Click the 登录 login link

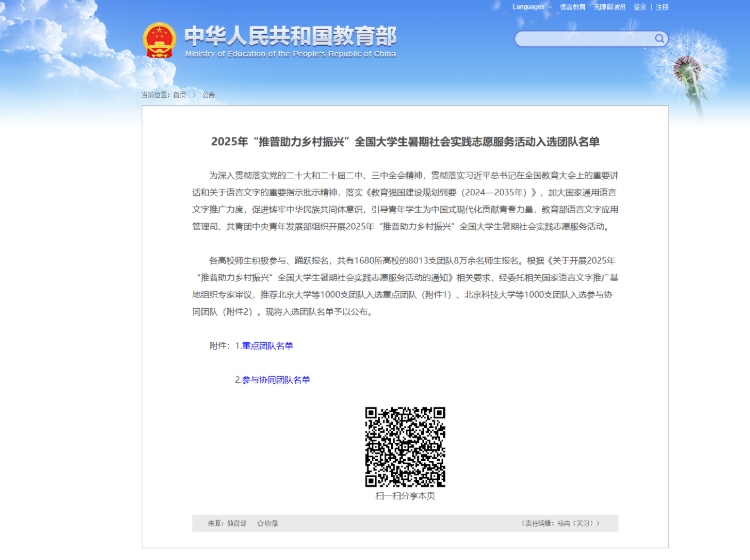coord(640,7)
